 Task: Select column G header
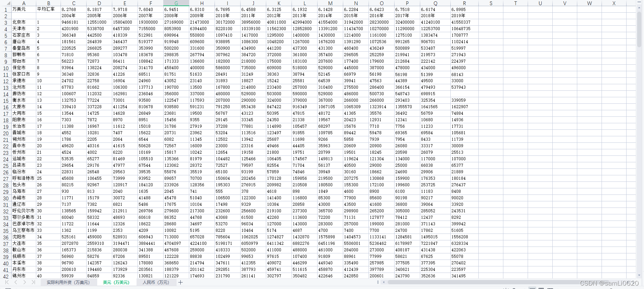(176, 3)
